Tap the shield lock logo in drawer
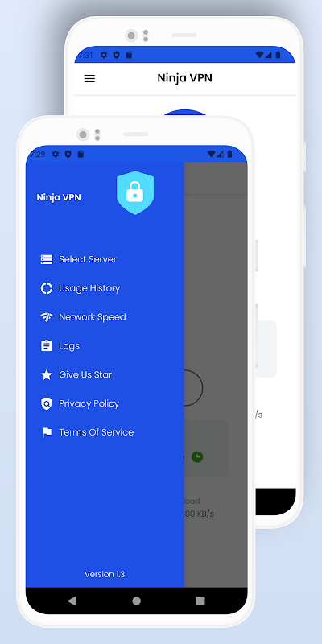This screenshot has width=322, height=644. point(135,192)
